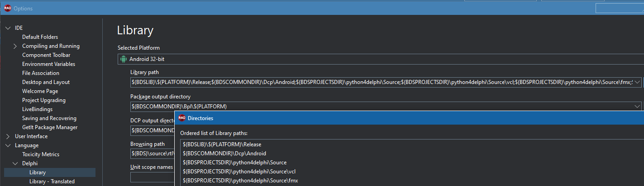Viewport: 644px width, 186px height.
Task: Select User Interface tree item
Action: (31, 136)
